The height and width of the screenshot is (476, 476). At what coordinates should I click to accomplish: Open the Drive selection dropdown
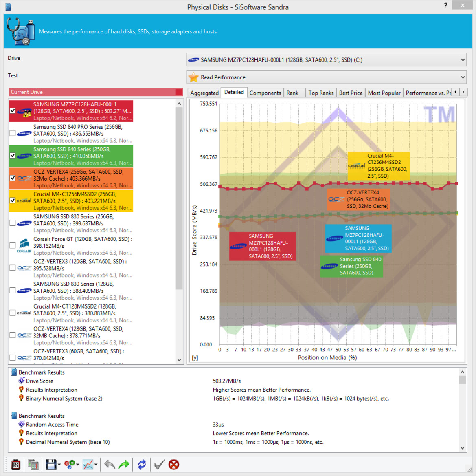click(327, 60)
